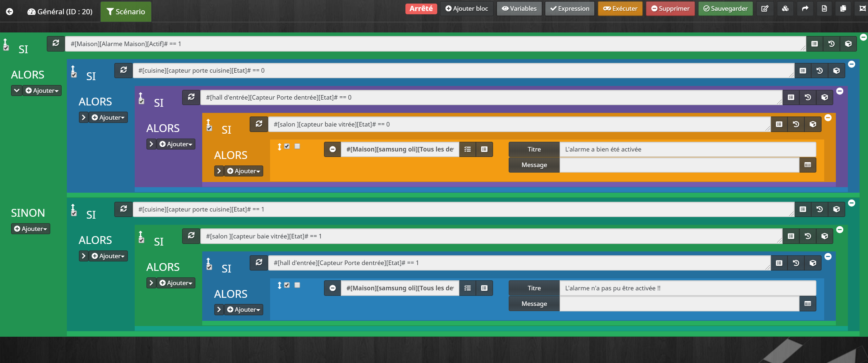The width and height of the screenshot is (868, 363).
Task: Remove the 'alarme a bien été activée' action
Action: (333, 149)
